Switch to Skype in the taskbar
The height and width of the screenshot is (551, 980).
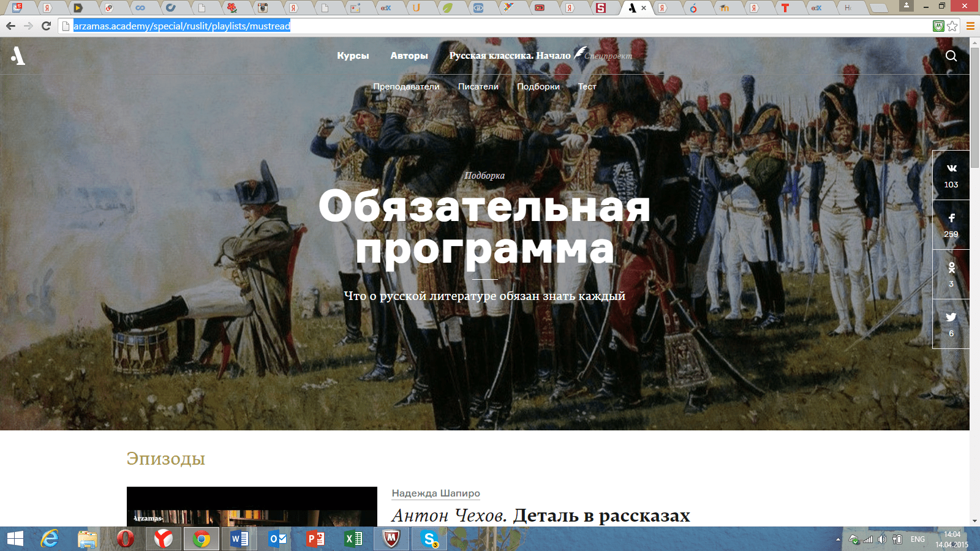coord(429,539)
